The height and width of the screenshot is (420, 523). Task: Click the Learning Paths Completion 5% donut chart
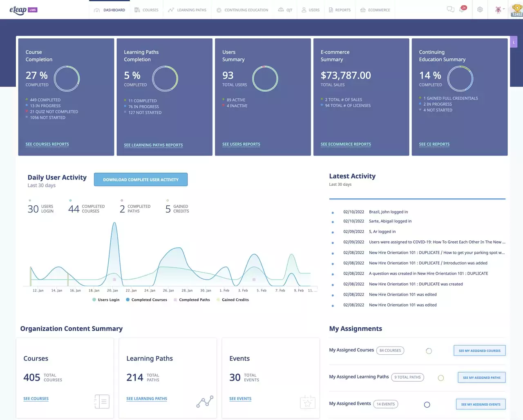[x=165, y=79]
